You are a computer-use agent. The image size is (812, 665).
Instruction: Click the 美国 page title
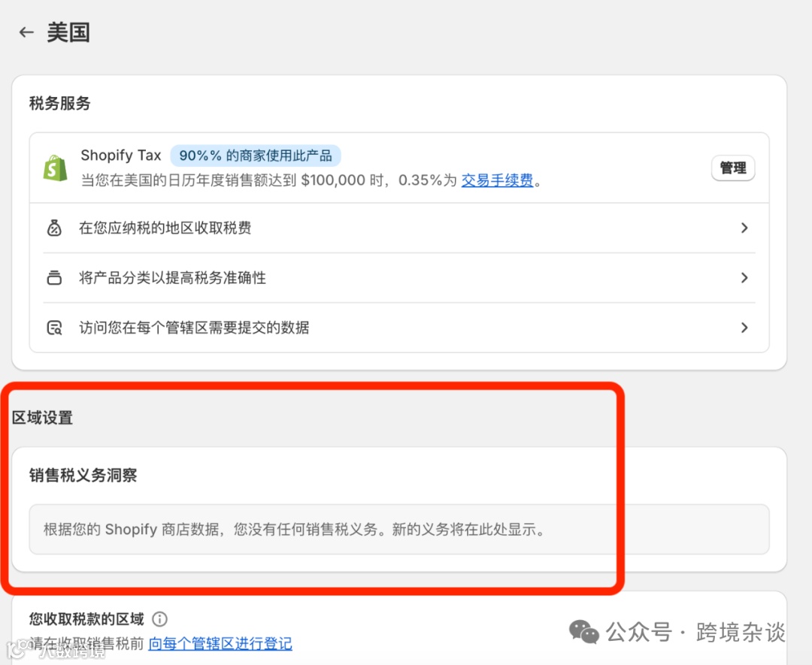click(68, 32)
